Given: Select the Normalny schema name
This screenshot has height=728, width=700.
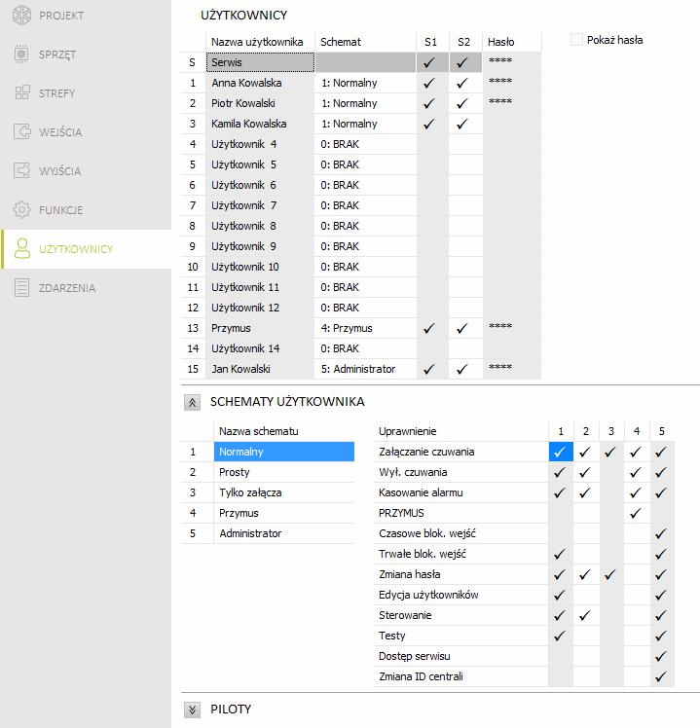Looking at the screenshot, I should point(284,452).
